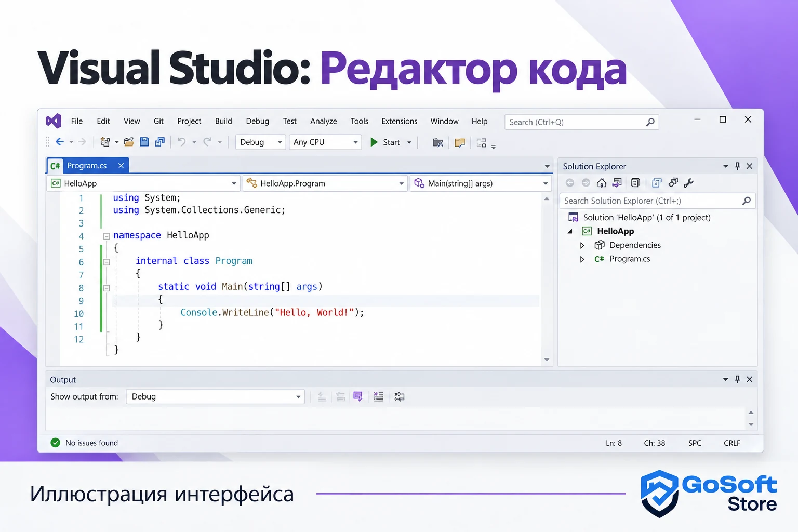Pin the Output panel
The height and width of the screenshot is (532, 798).
click(x=737, y=380)
